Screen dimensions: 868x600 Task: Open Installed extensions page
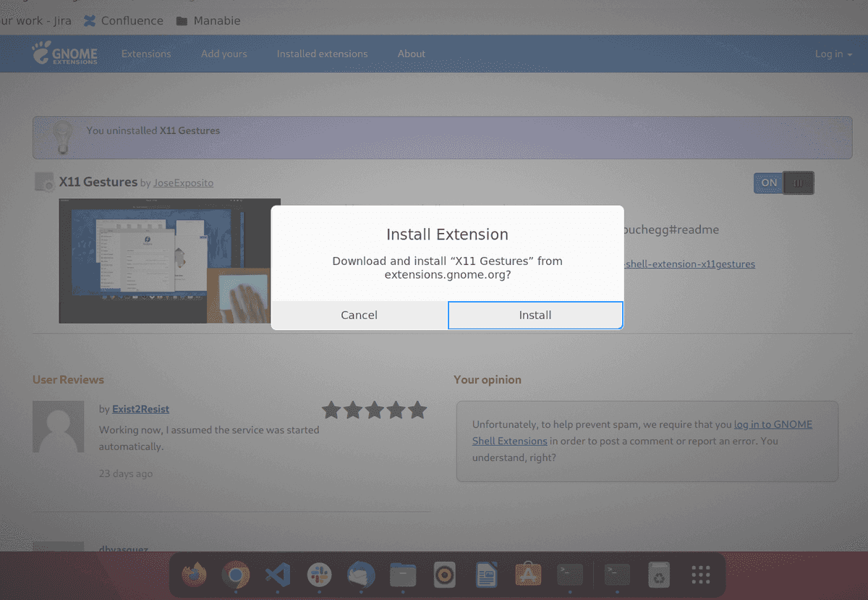322,54
